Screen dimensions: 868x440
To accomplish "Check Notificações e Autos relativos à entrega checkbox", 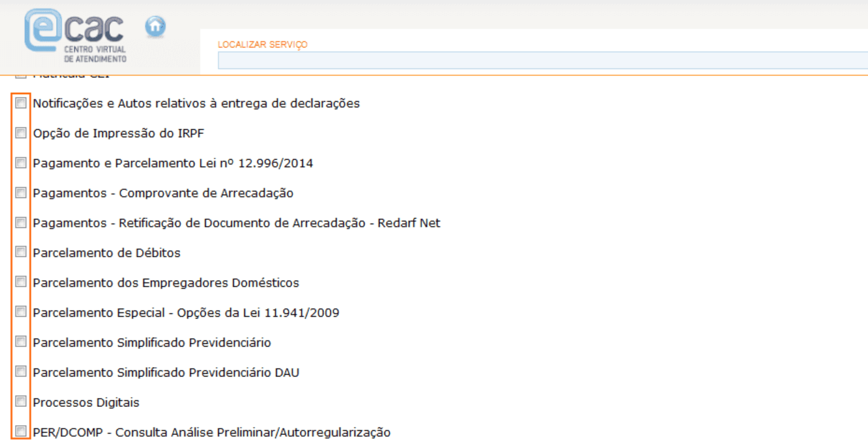I will click(21, 103).
